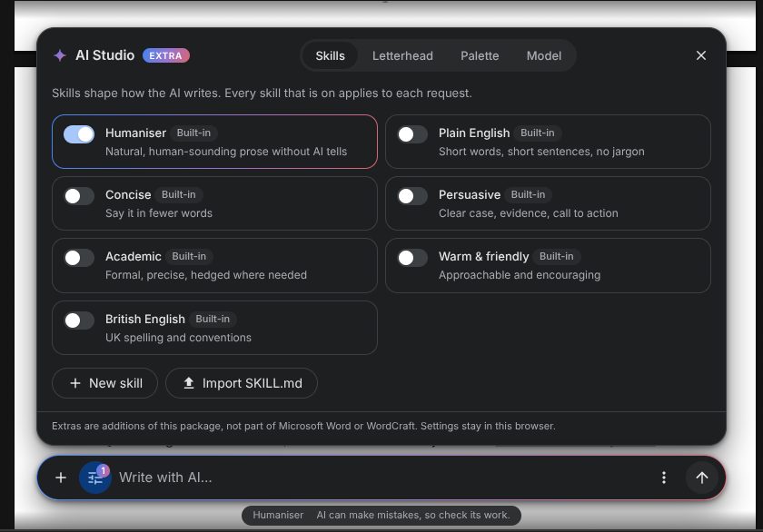Click the Plain English skill title
763x532 pixels.
point(474,133)
